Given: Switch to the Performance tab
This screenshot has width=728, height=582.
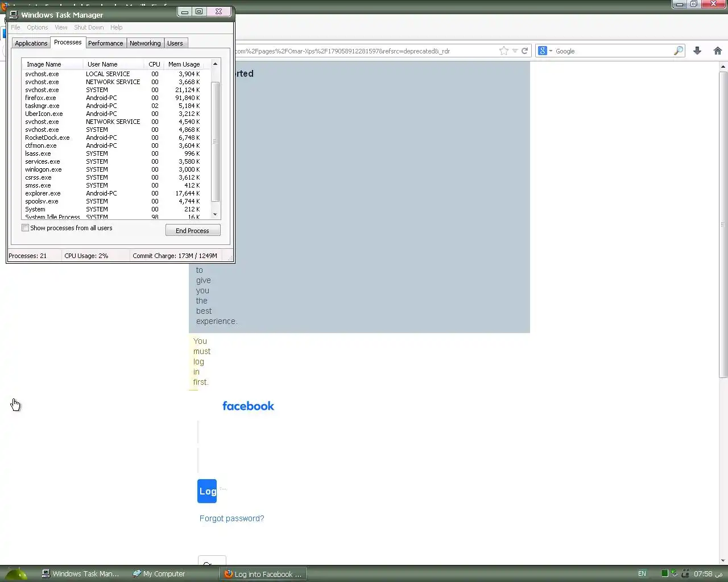Looking at the screenshot, I should click(x=105, y=43).
